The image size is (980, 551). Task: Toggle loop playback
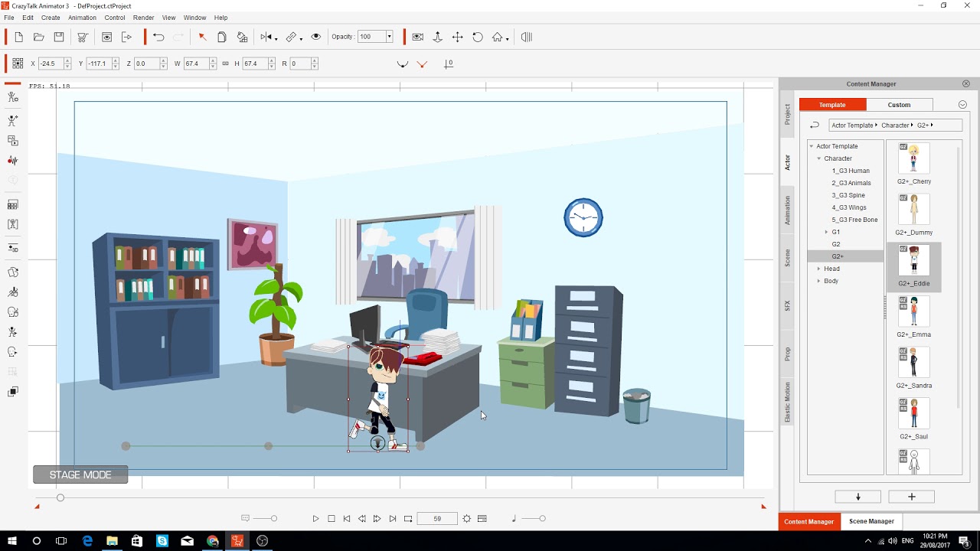point(408,518)
